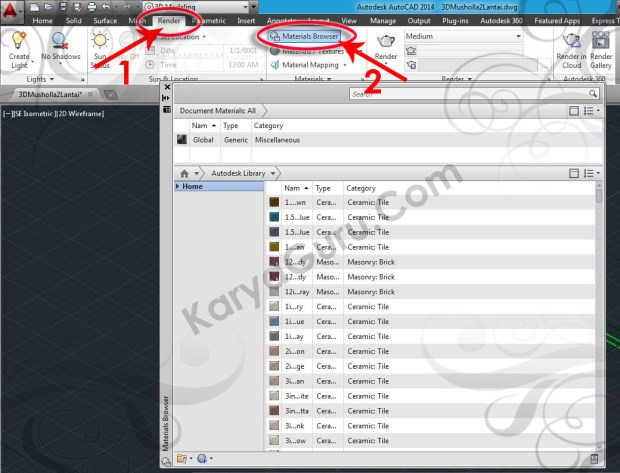Toggle the No Shadows button

60,48
